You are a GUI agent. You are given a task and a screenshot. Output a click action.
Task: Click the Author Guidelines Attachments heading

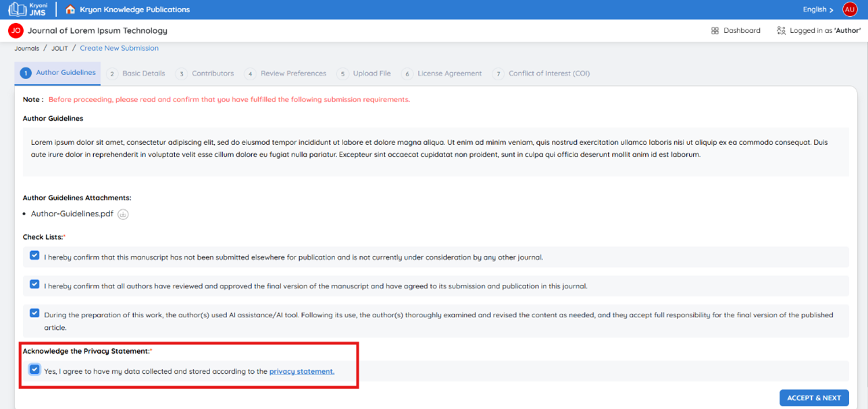(77, 198)
